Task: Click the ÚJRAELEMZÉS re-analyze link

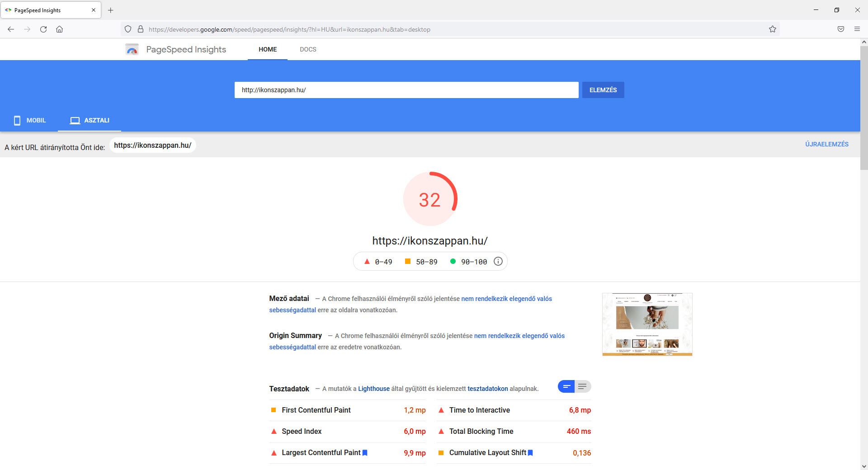Action: tap(826, 144)
